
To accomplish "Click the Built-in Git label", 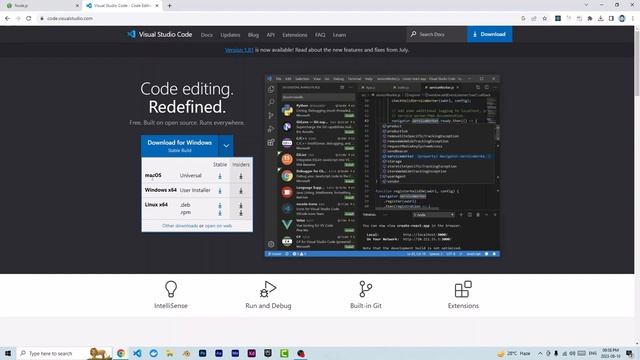I will pyautogui.click(x=366, y=306).
